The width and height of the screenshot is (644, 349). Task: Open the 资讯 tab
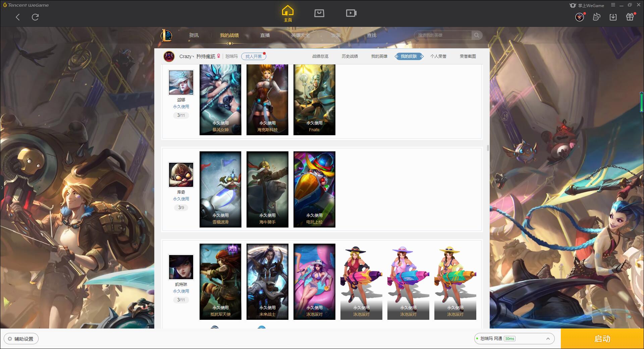(194, 35)
